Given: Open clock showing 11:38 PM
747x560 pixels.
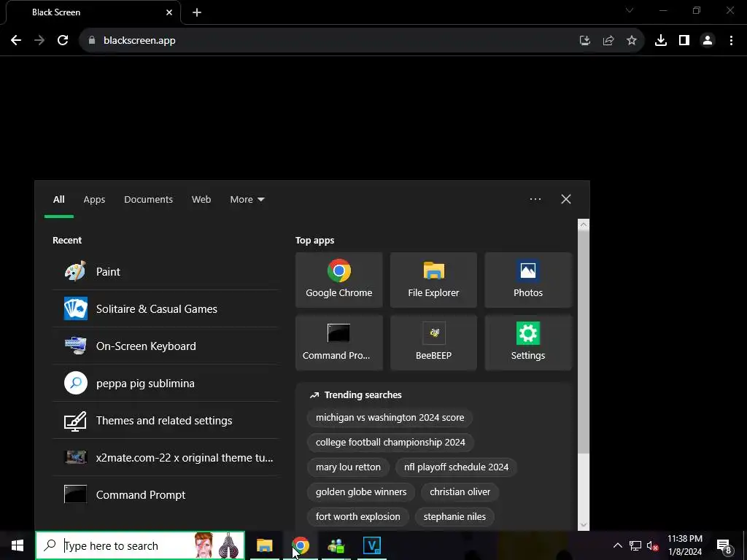Looking at the screenshot, I should [x=684, y=545].
